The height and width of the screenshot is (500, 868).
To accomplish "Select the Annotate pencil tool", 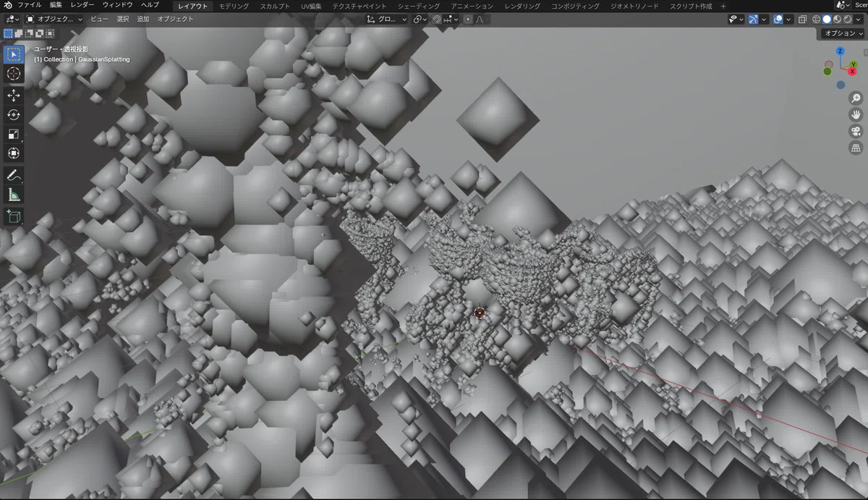I will (14, 175).
